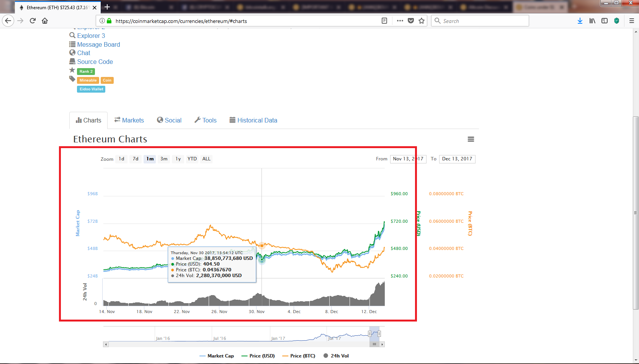
Task: Click the green secure padlock icon
Action: pos(109,21)
